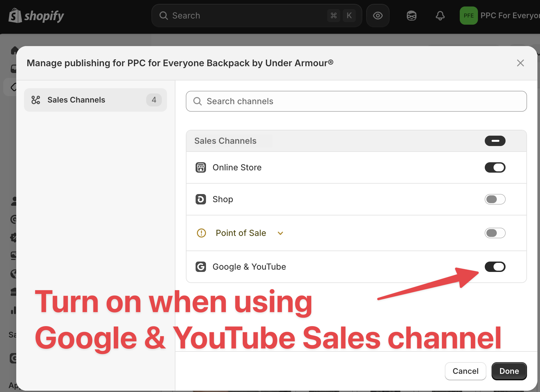Click the Cancel button
540x392 pixels.
(466, 371)
